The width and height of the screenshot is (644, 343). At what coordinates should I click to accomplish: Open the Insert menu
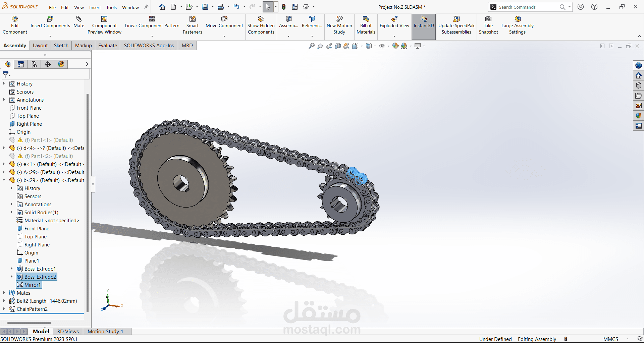[95, 7]
